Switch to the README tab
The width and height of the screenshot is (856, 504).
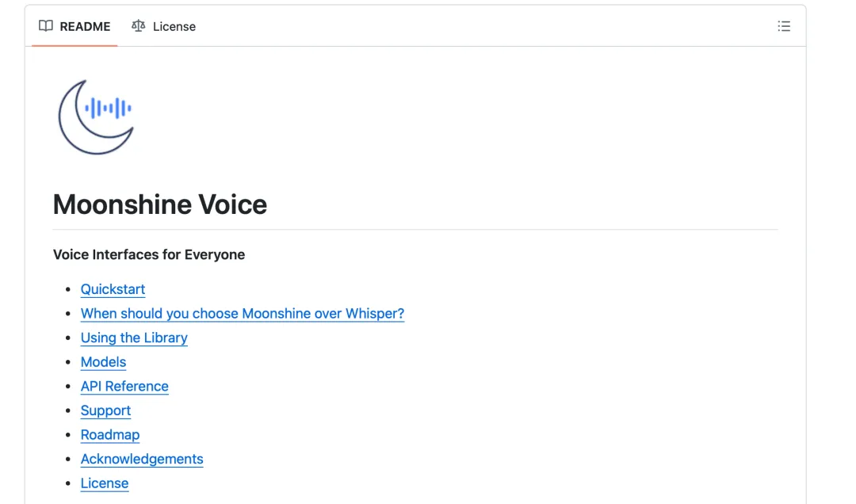click(x=85, y=26)
